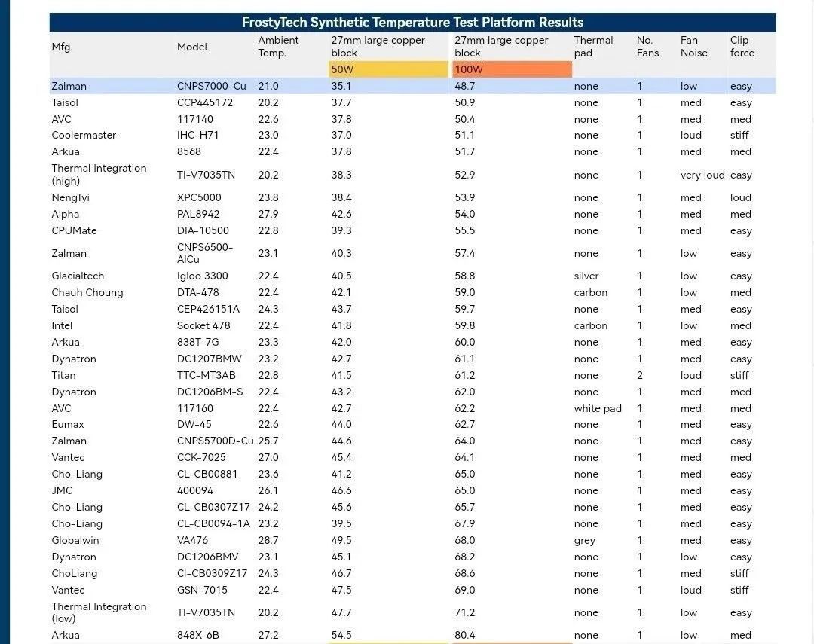
Task: Click the 'very loud' fan noise cell
Action: (702, 175)
